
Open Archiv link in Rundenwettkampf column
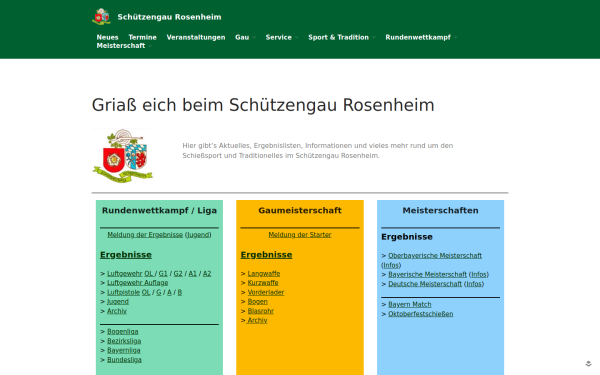[x=117, y=311]
